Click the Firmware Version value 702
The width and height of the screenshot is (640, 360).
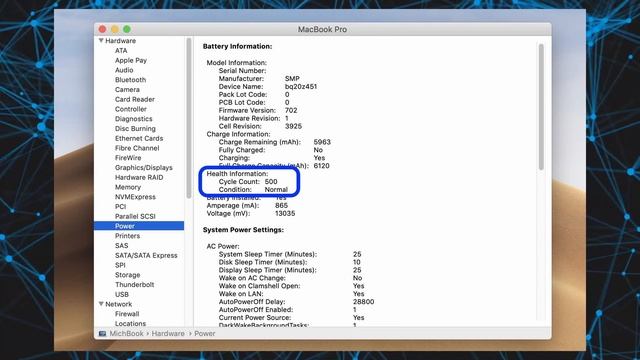click(x=291, y=110)
